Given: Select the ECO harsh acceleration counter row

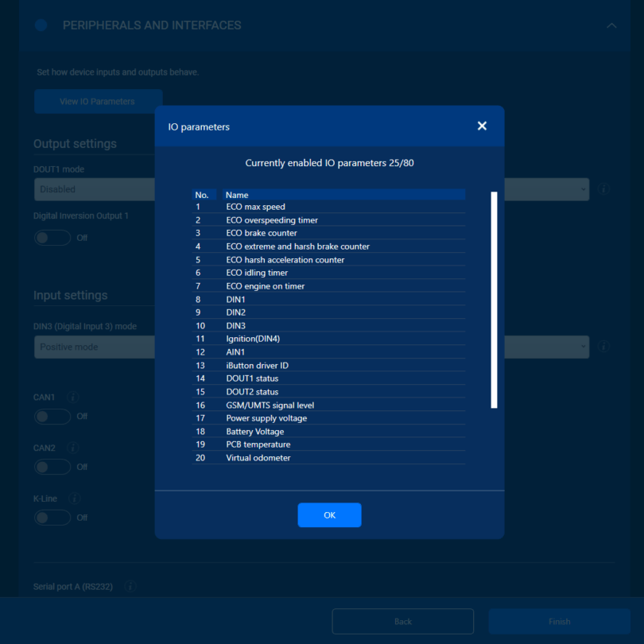Looking at the screenshot, I should (328, 259).
